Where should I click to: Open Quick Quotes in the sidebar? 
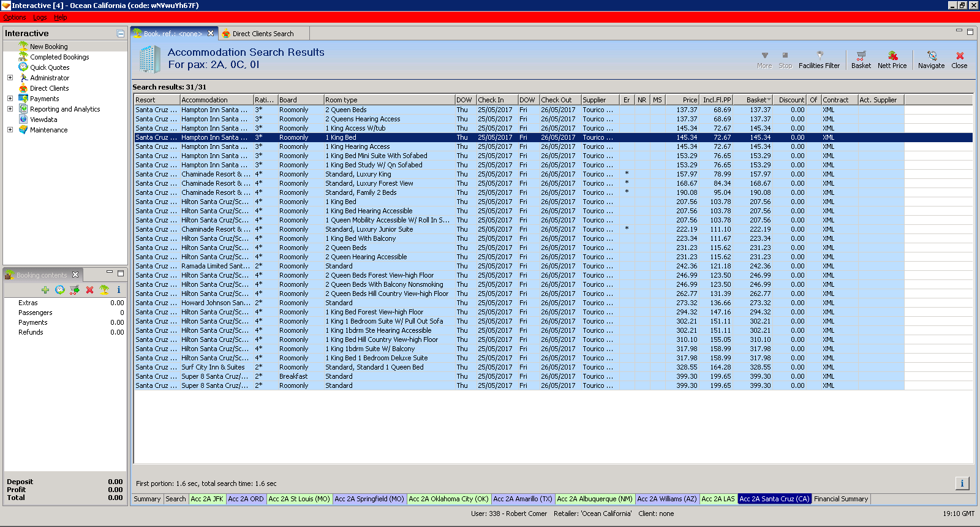pos(50,67)
